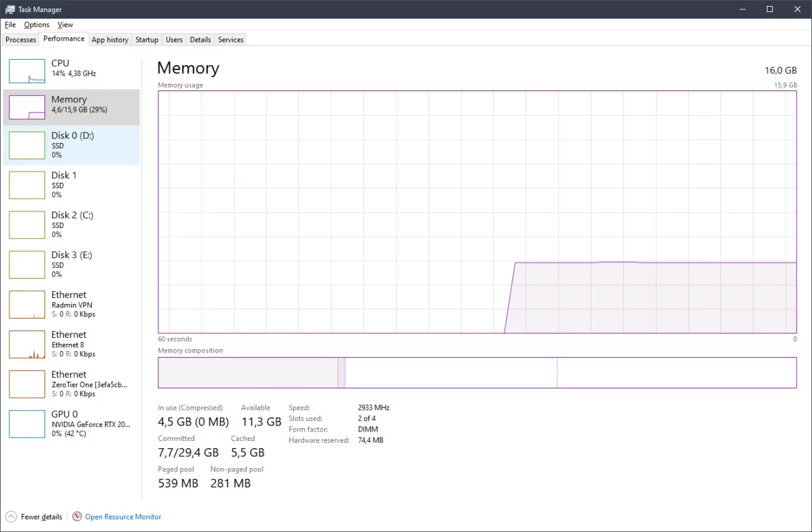The height and width of the screenshot is (532, 812).
Task: Click the Memory composition bar
Action: pyautogui.click(x=476, y=372)
